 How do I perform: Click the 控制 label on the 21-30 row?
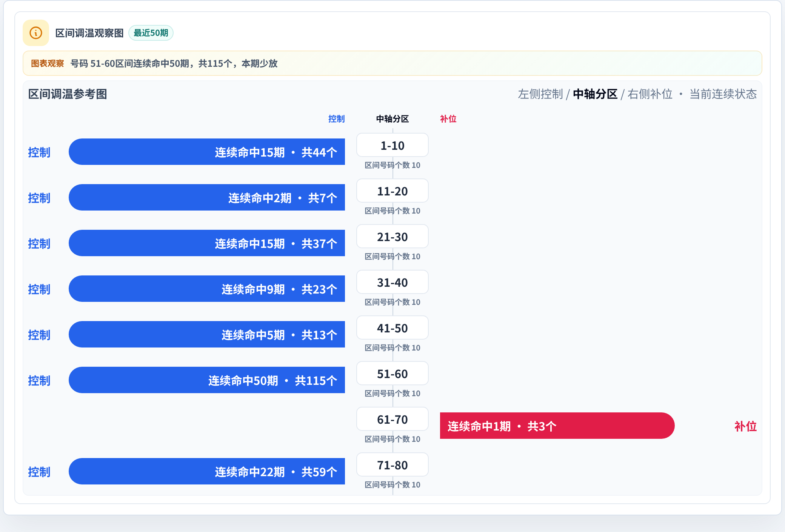[39, 243]
